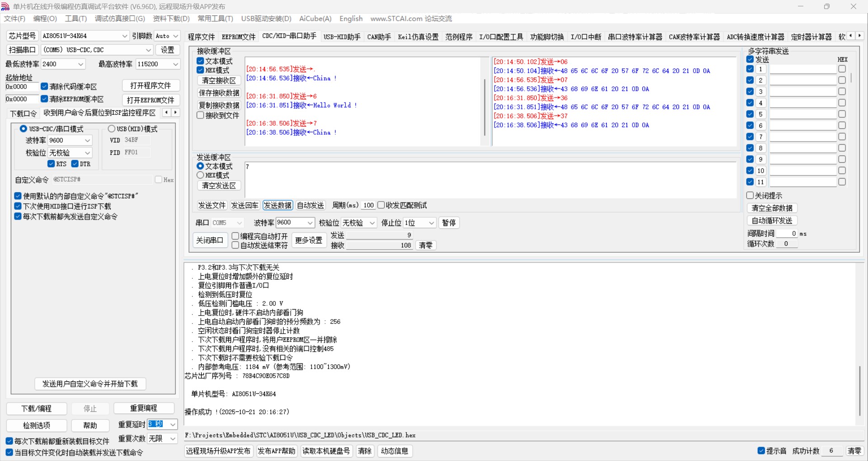Uncheck the RTS checkbox
The image size is (868, 461).
51,164
